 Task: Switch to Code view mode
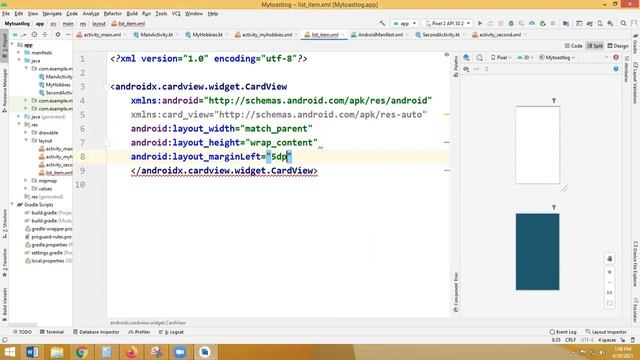coord(573,46)
